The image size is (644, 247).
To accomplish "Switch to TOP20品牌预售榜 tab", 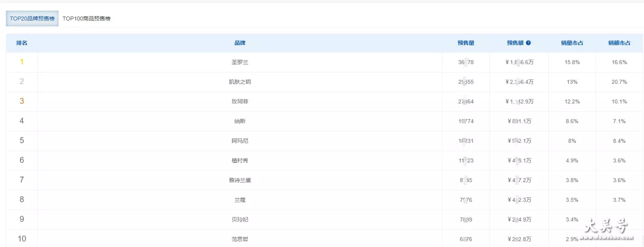I will [x=32, y=19].
